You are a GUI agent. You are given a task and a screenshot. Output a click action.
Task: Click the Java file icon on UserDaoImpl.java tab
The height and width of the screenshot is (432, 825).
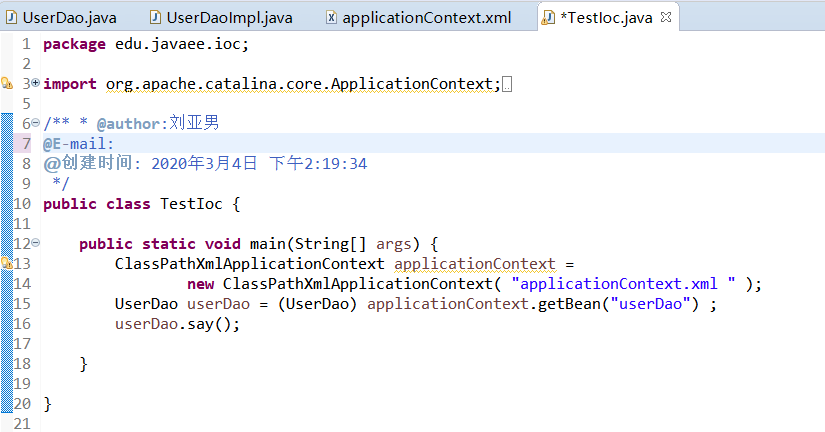[x=155, y=17]
